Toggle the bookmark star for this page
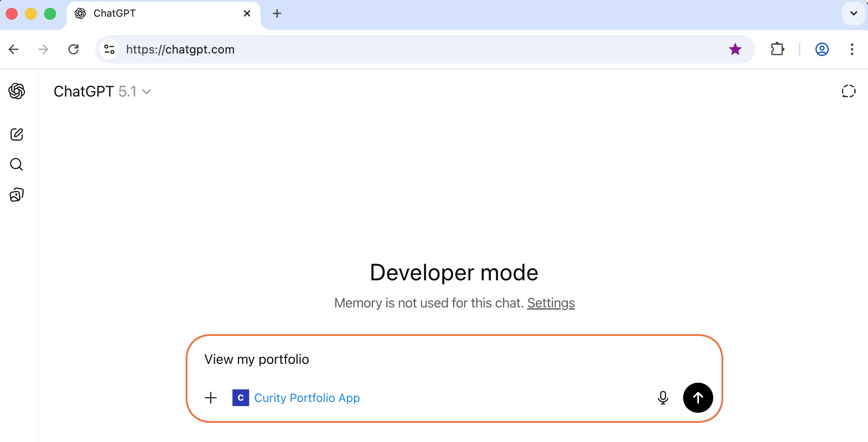Viewport: 868px width, 442px height. click(x=735, y=49)
